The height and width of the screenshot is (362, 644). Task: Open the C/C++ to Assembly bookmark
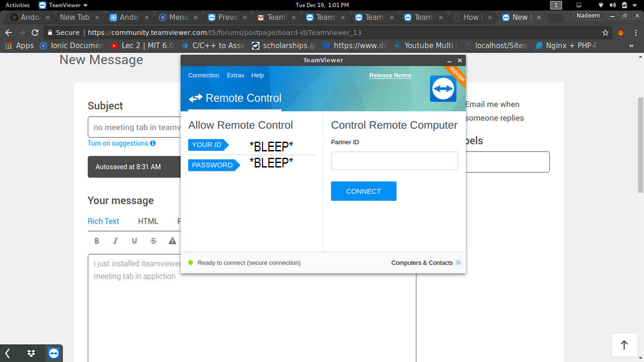[213, 46]
